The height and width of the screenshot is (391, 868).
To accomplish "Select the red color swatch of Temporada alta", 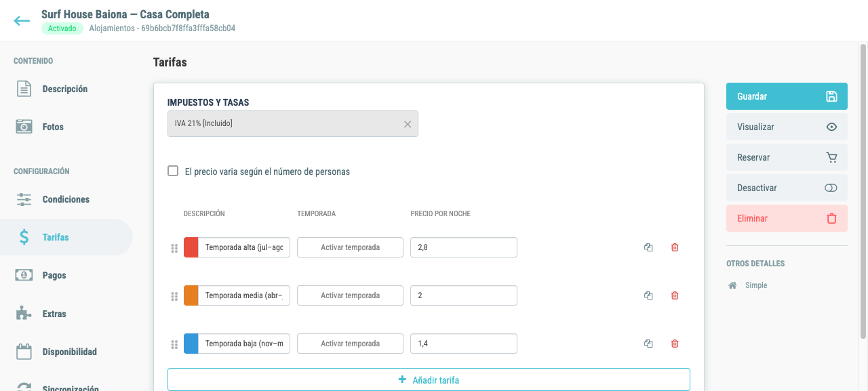I will click(x=191, y=247).
